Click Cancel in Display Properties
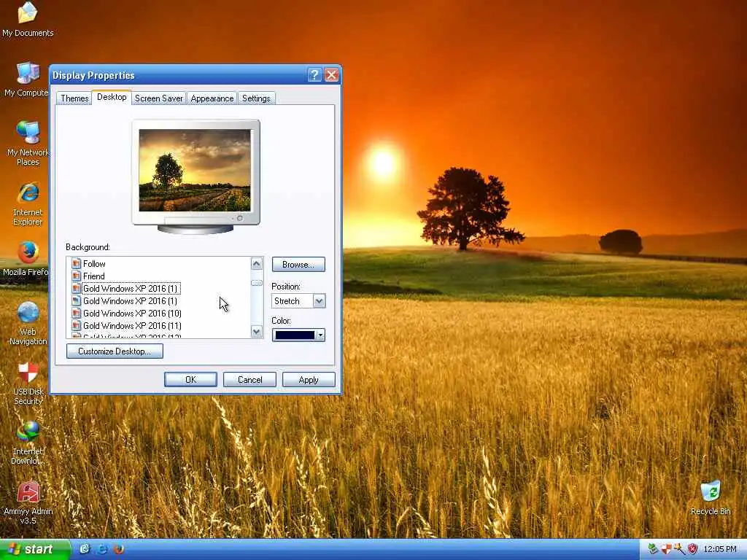 (249, 379)
